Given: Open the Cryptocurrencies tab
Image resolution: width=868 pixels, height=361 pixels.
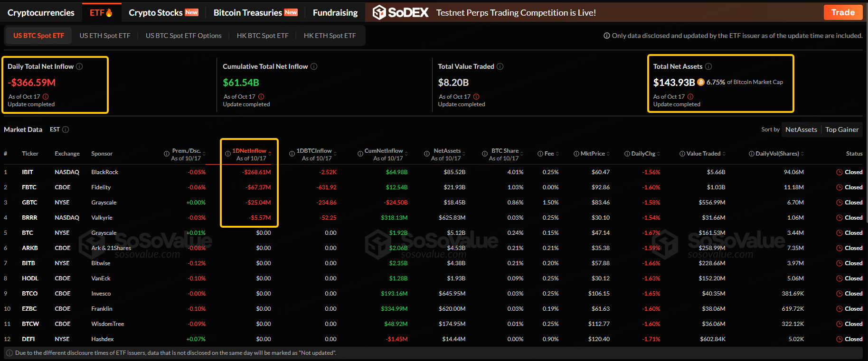Looking at the screenshot, I should (41, 13).
